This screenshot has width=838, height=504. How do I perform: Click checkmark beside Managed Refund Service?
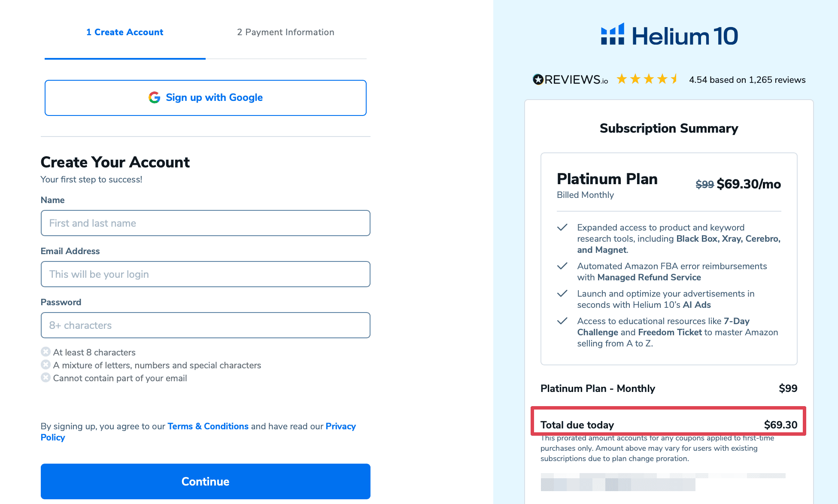click(562, 266)
